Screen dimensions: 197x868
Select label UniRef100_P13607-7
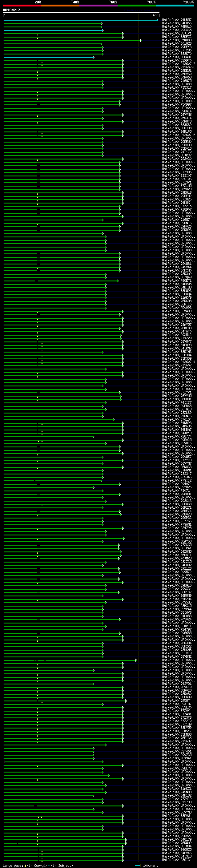pos(179,64)
